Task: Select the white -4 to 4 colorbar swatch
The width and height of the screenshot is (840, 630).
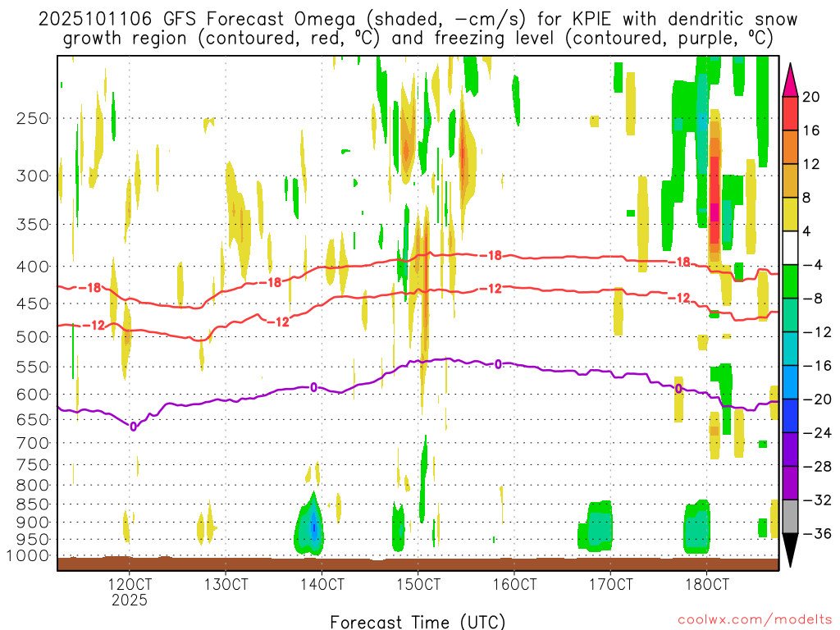Action: [x=790, y=248]
